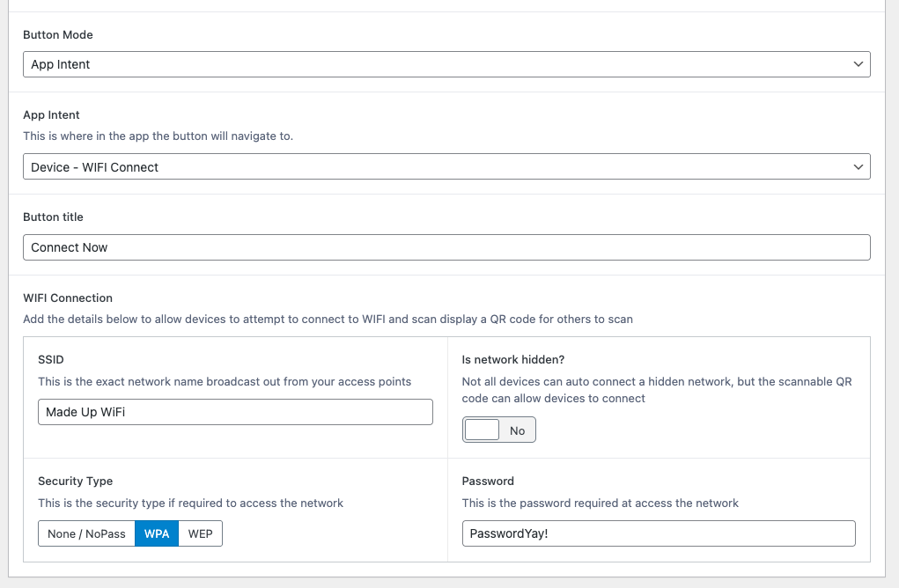Click the Button Mode chevron icon
This screenshot has width=899, height=588.
pyautogui.click(x=858, y=63)
